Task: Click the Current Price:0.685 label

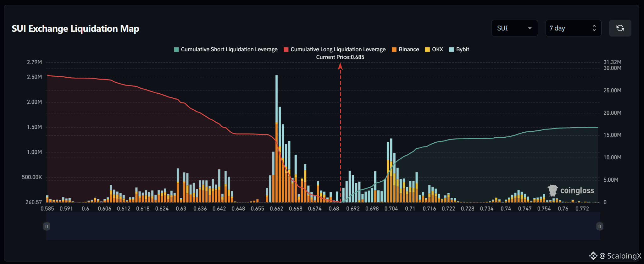Action: tap(340, 57)
